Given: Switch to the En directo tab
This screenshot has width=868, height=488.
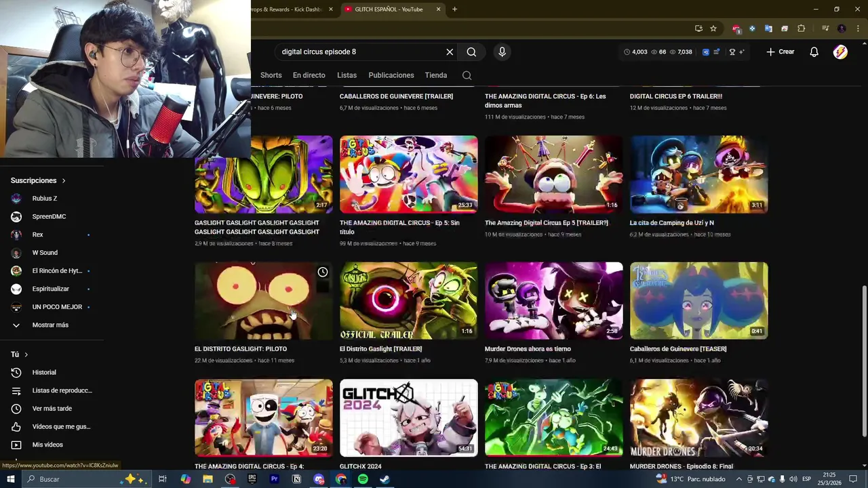Looking at the screenshot, I should pyautogui.click(x=309, y=75).
